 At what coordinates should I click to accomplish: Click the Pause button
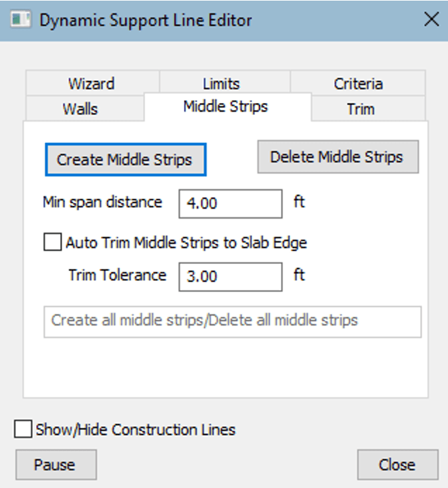pos(55,465)
